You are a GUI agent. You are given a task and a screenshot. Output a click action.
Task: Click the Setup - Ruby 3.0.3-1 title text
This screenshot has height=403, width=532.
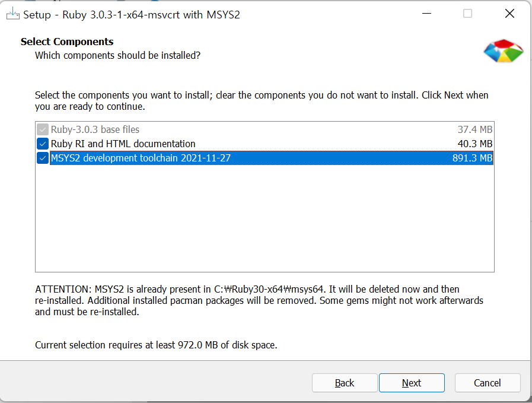click(131, 15)
